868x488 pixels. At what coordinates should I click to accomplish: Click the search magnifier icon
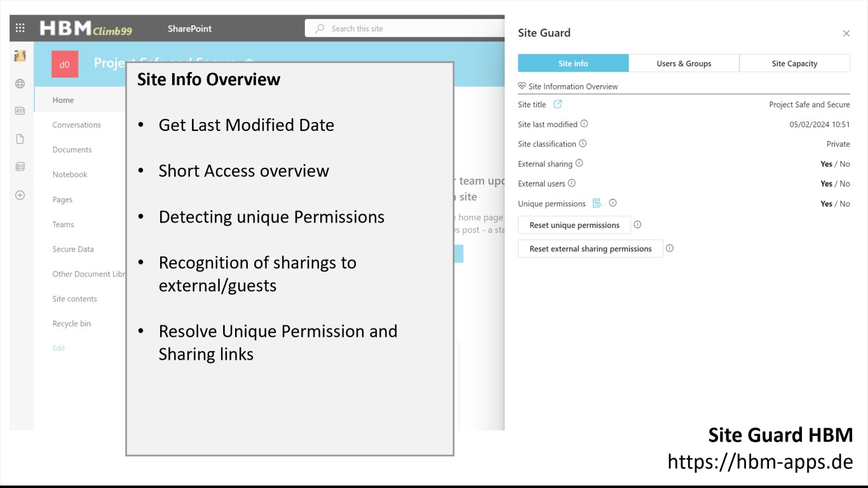(320, 29)
